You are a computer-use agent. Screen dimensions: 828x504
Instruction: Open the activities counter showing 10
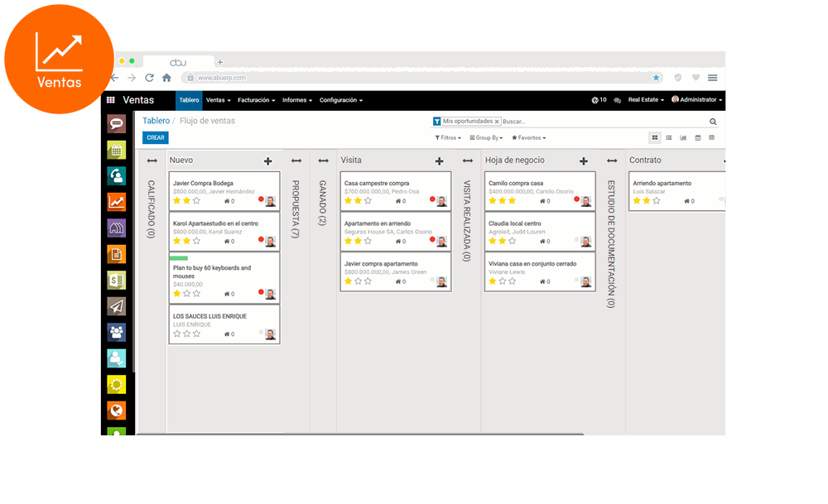pos(599,100)
